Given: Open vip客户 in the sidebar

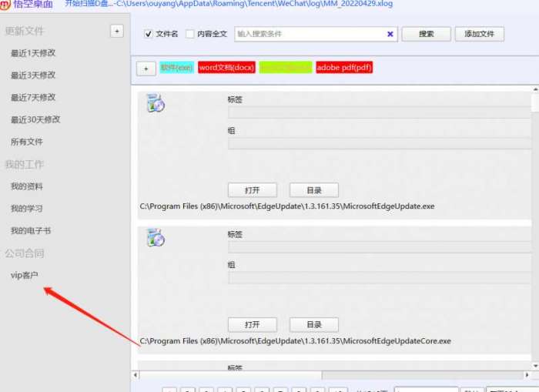Looking at the screenshot, I should (25, 275).
